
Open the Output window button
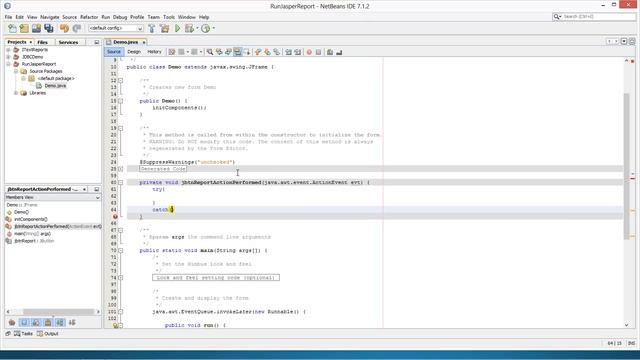point(48,333)
